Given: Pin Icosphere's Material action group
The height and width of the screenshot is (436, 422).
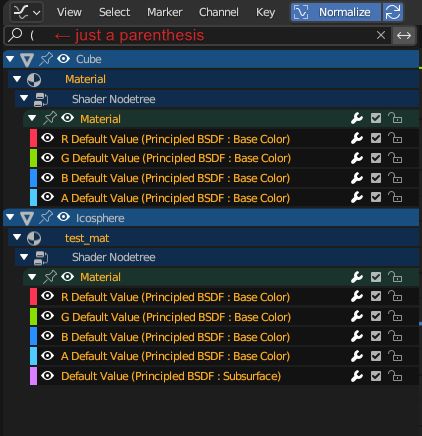Looking at the screenshot, I should click(50, 277).
